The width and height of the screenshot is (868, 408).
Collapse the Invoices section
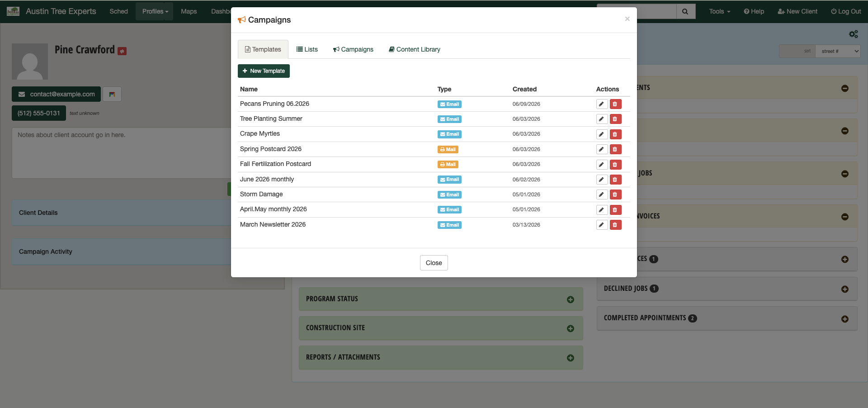[844, 217]
